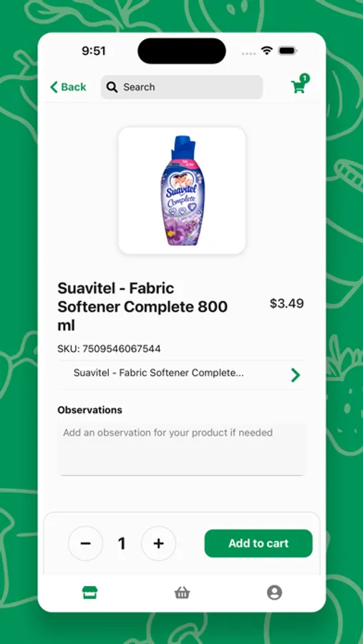Go back using the Back button

[x=68, y=87]
